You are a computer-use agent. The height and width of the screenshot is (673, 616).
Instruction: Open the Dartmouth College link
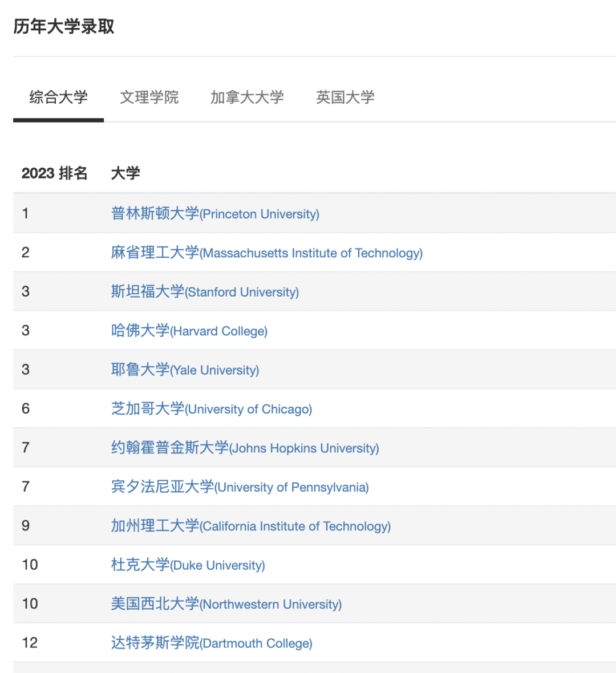click(x=212, y=643)
